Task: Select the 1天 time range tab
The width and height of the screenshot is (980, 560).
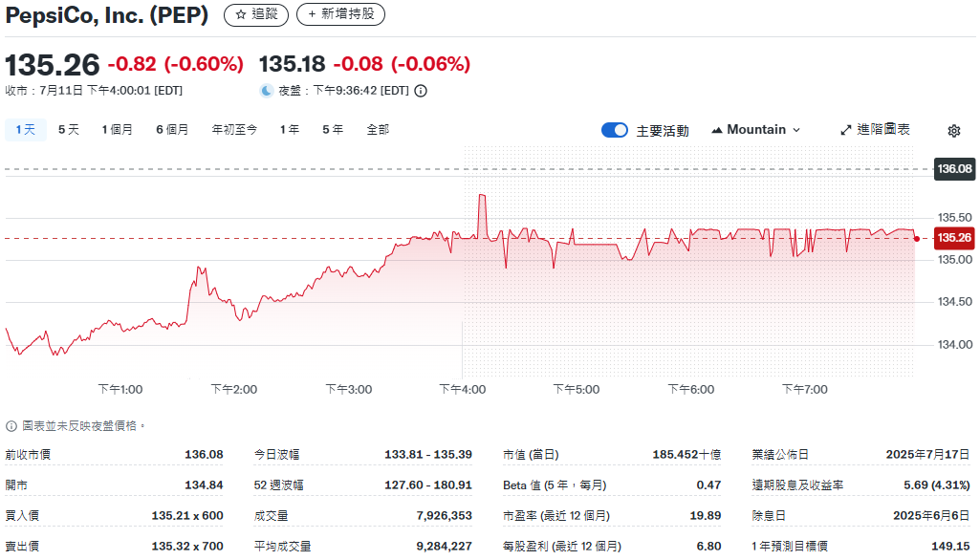Action: click(x=26, y=129)
